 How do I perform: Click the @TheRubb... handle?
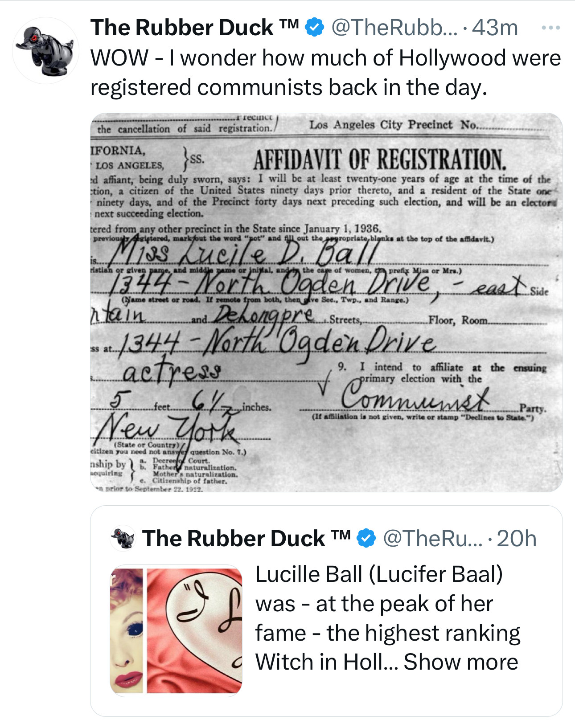(x=394, y=28)
